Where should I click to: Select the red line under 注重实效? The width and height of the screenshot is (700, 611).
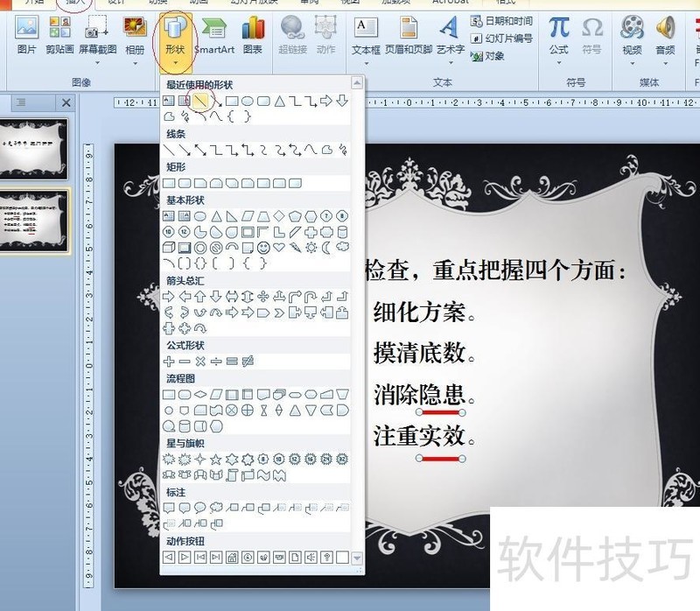441,459
